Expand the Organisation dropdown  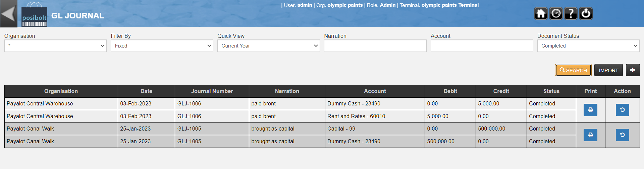coord(55,46)
